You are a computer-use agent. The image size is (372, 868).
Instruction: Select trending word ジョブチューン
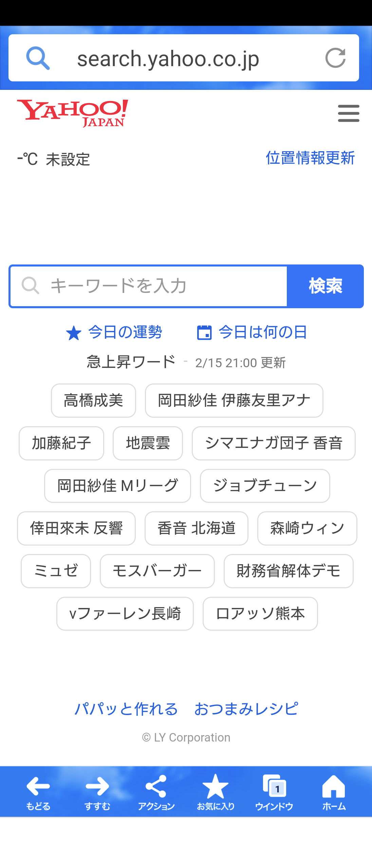click(265, 486)
